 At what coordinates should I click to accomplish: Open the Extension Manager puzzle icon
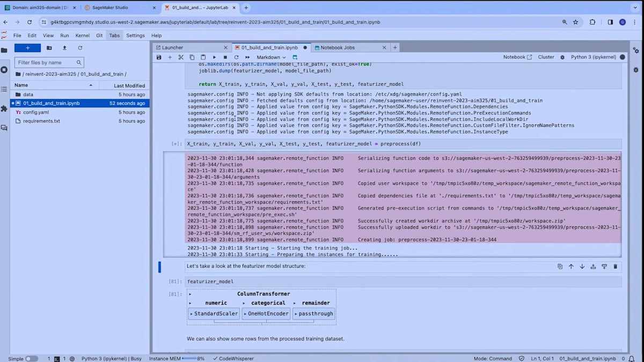coord(4,108)
